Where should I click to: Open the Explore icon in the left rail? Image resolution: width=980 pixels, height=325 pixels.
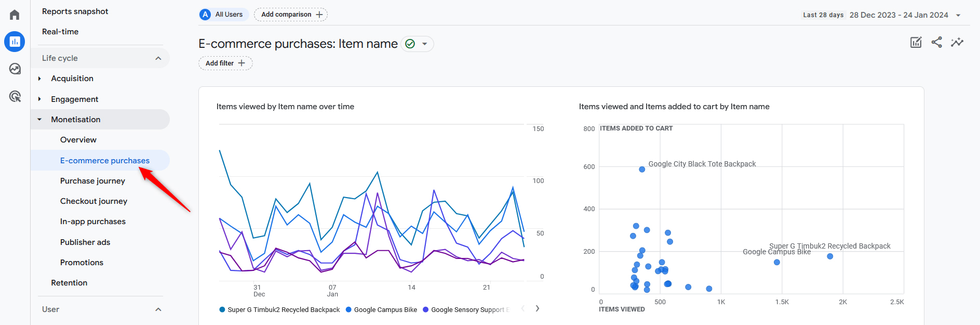(x=15, y=69)
